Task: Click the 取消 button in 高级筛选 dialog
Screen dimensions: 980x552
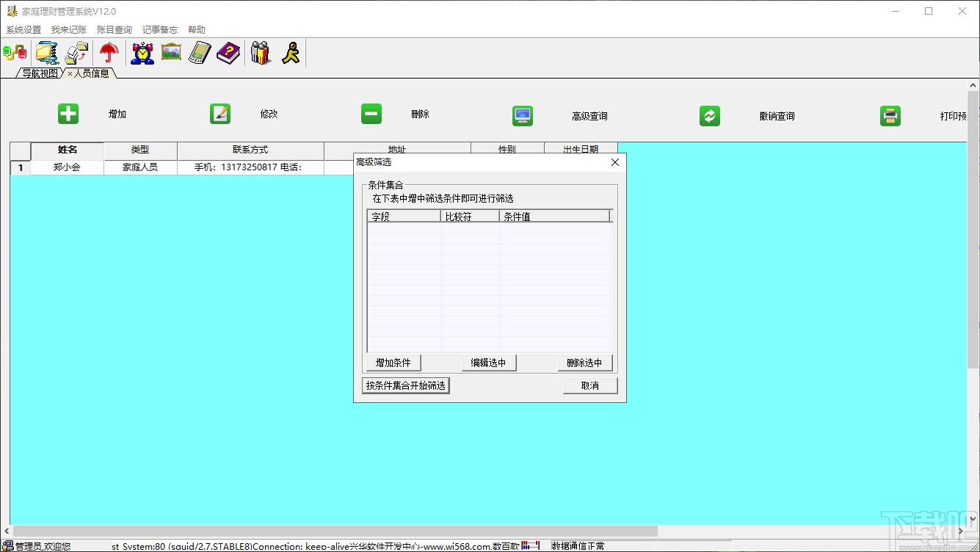Action: click(x=590, y=385)
